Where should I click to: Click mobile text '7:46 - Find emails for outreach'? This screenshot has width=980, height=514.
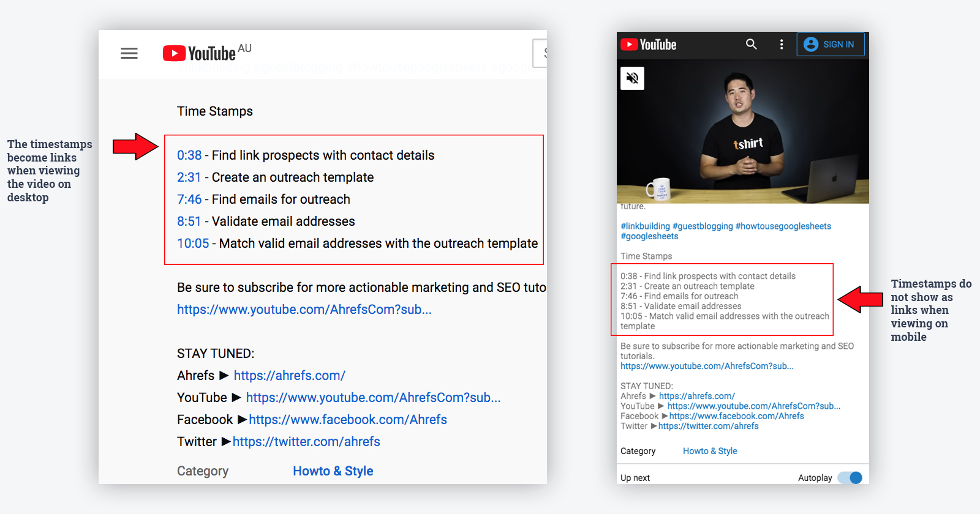click(x=679, y=296)
